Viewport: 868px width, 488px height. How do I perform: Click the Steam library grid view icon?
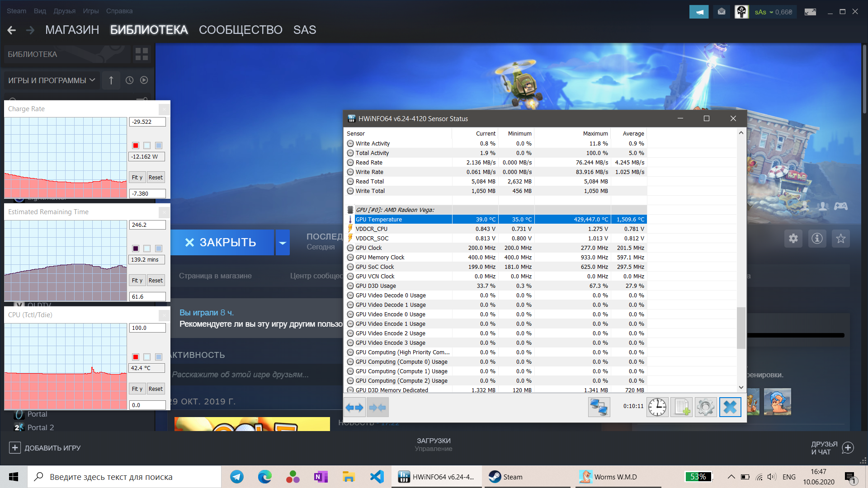coord(142,54)
